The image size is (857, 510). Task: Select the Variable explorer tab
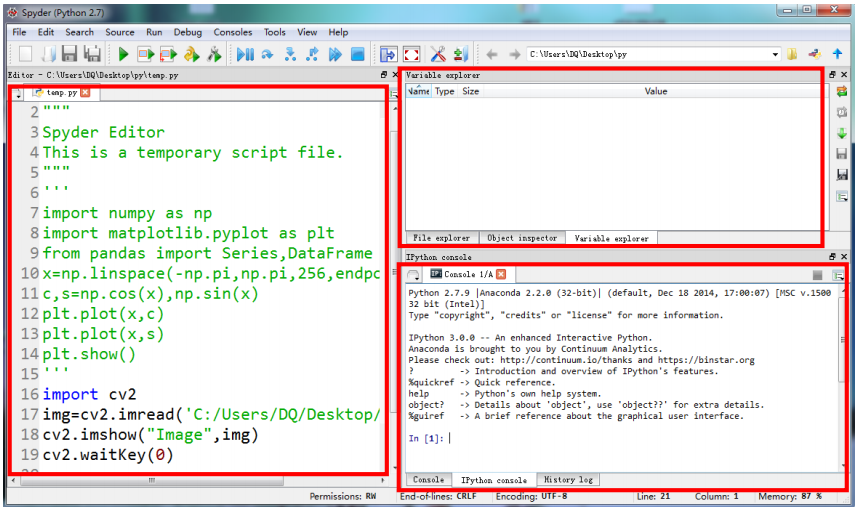pyautogui.click(x=611, y=238)
